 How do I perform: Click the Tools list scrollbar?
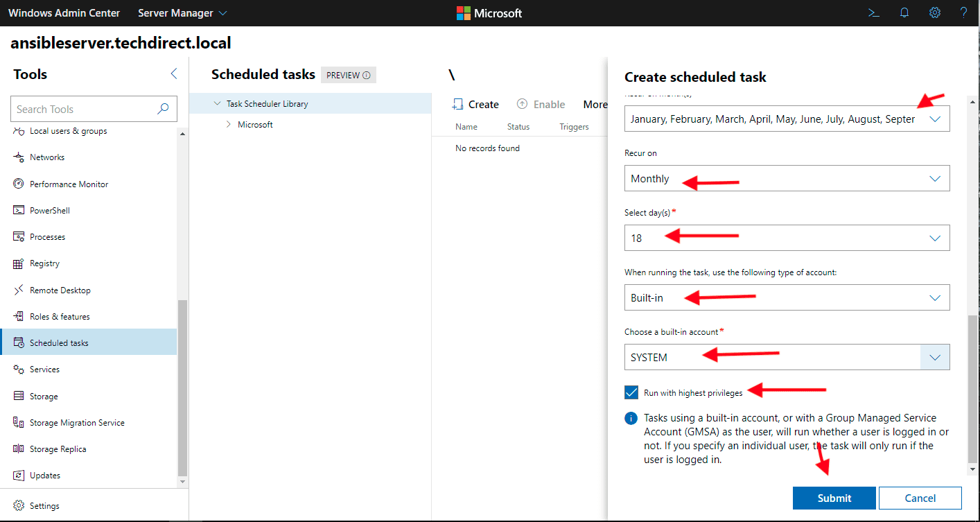183,388
